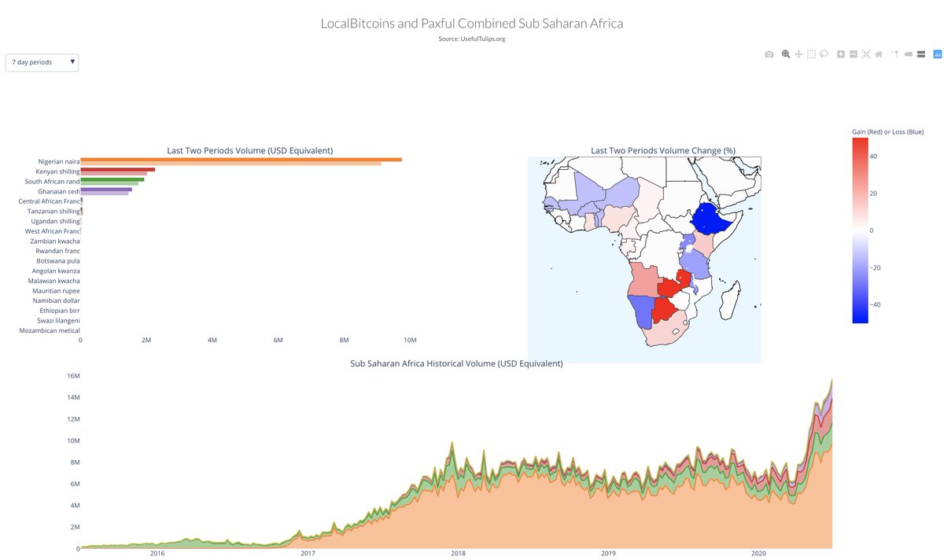Enable show closest data on hover
Image resolution: width=944 pixels, height=560 pixels.
[909, 53]
